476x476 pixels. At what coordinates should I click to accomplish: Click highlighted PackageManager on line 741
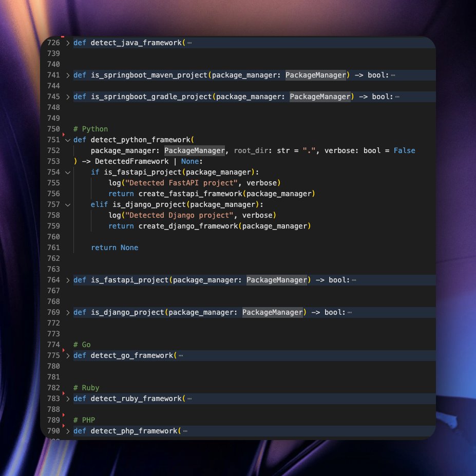pyautogui.click(x=316, y=75)
